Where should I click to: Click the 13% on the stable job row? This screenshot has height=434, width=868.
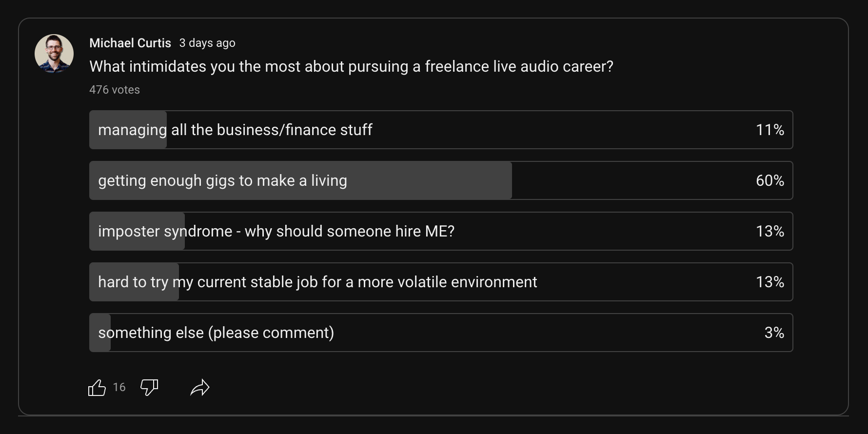tap(769, 282)
